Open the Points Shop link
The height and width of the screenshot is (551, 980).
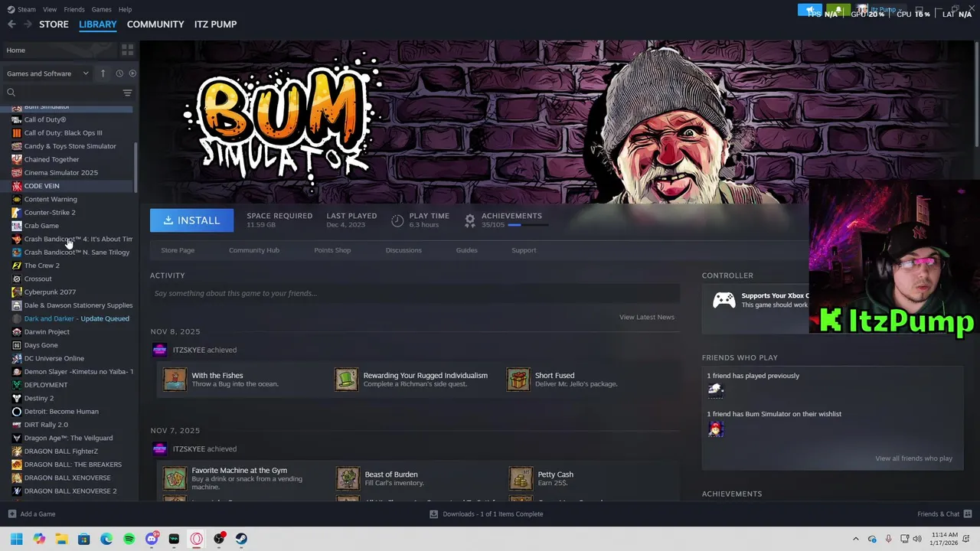(332, 250)
